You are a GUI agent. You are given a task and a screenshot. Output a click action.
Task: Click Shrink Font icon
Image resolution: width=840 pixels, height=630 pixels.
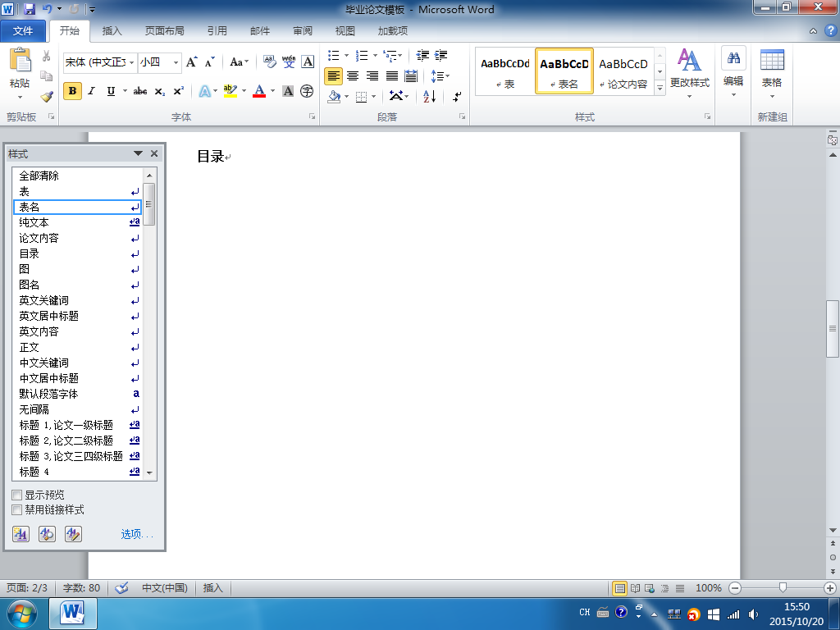209,62
